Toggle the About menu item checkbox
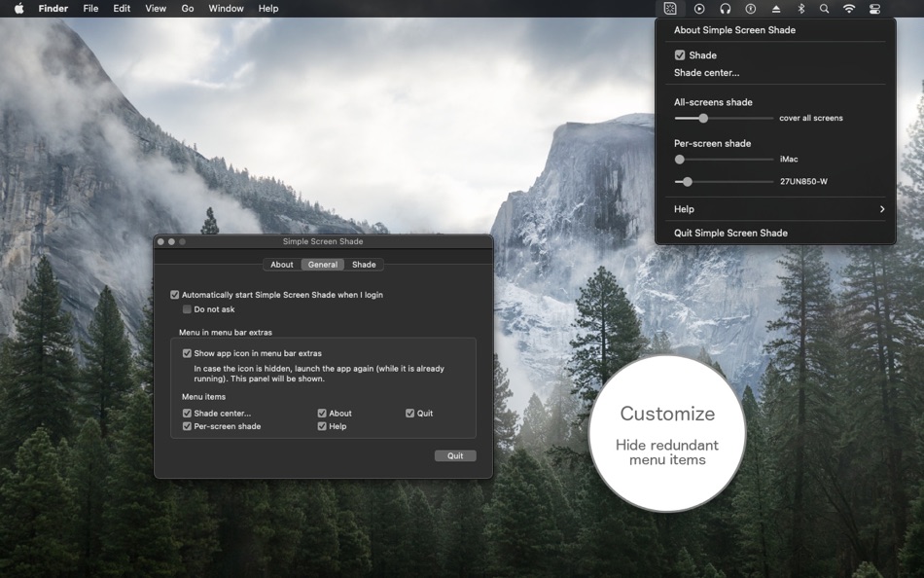This screenshot has width=924, height=578. click(322, 413)
